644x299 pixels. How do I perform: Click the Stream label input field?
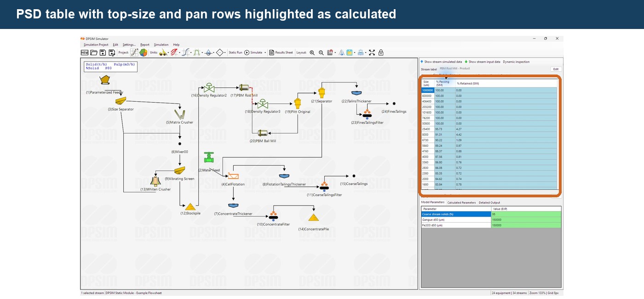coord(494,69)
